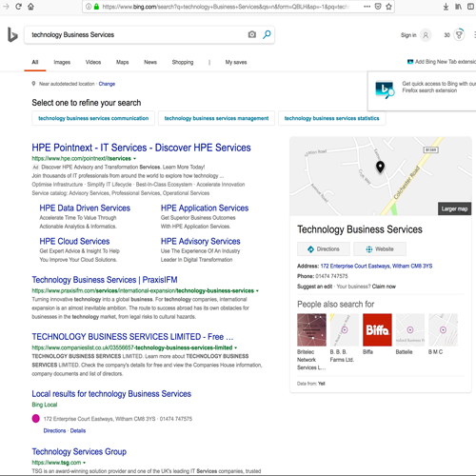Refine with technology business services communication
Viewport: 476px width, 476px height.
[93, 118]
